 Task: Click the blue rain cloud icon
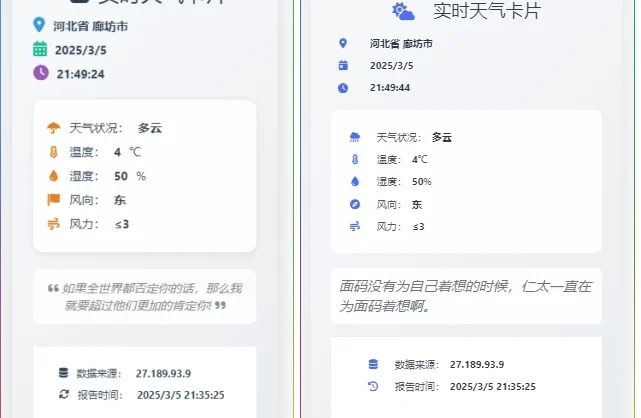click(355, 137)
